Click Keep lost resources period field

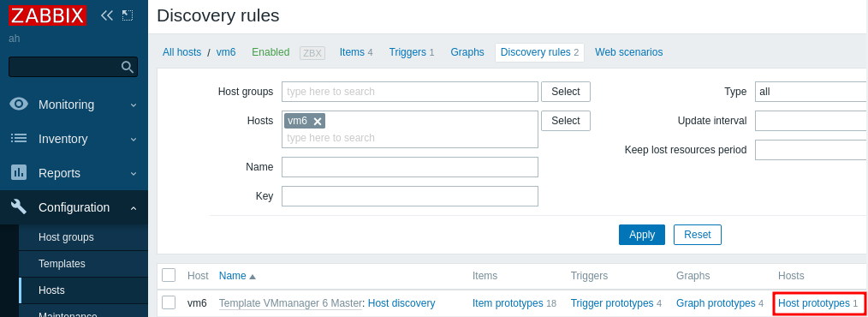(811, 150)
